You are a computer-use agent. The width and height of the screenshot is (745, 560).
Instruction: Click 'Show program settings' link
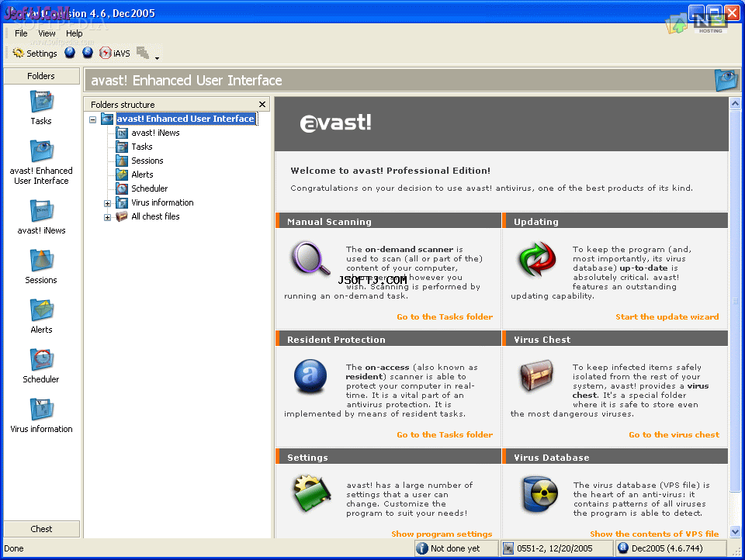(442, 534)
